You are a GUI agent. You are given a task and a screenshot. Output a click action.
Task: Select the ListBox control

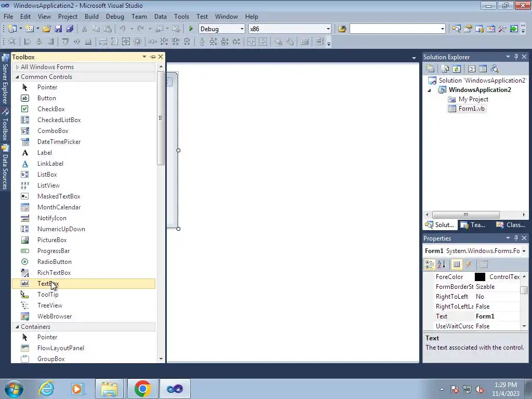(84, 175)
